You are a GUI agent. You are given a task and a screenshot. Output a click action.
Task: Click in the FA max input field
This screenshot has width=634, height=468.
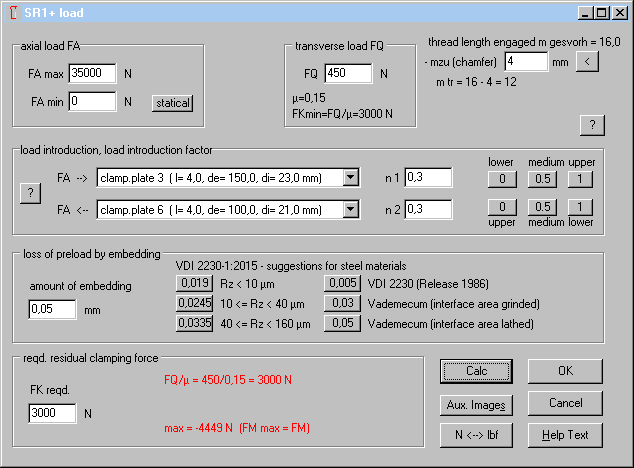tap(92, 73)
